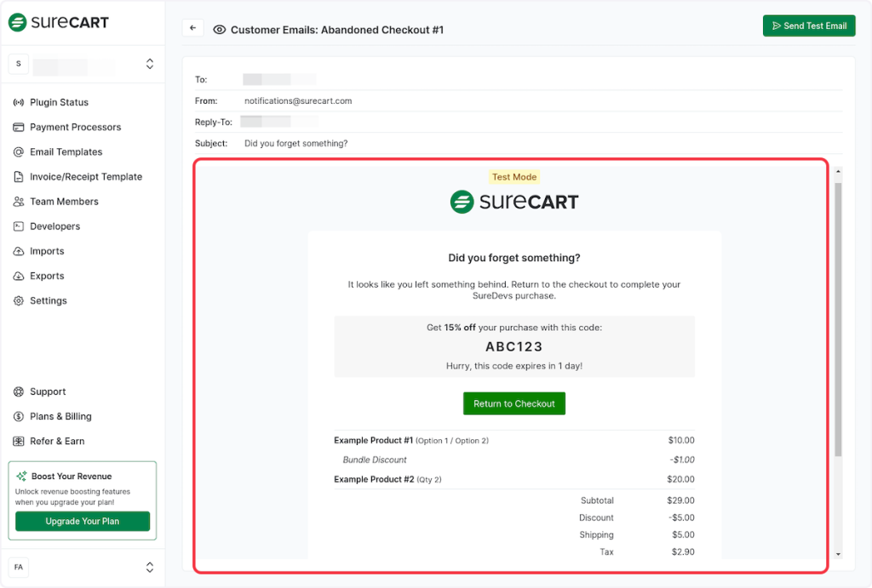
Task: Open the Support menu item
Action: pyautogui.click(x=48, y=391)
